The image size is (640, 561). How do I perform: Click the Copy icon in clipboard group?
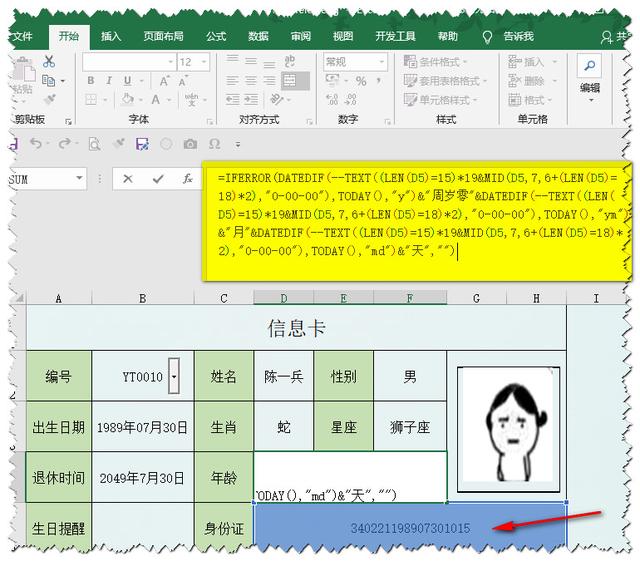49,80
